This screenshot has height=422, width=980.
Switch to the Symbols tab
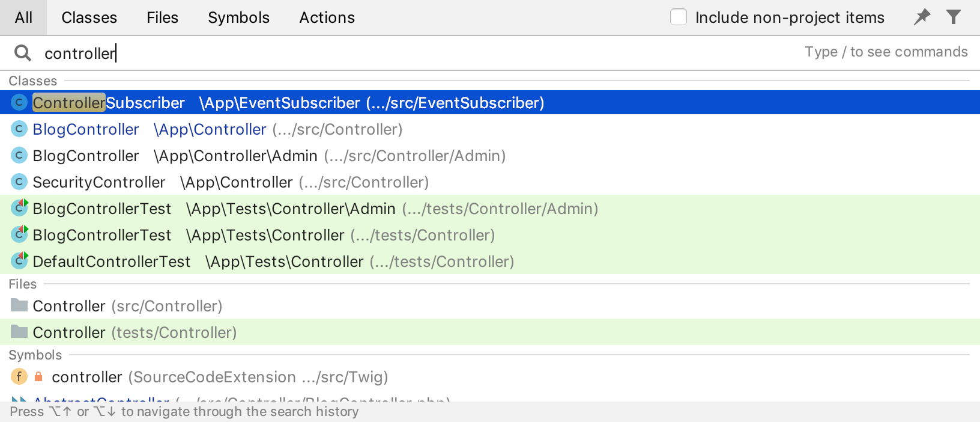(238, 17)
